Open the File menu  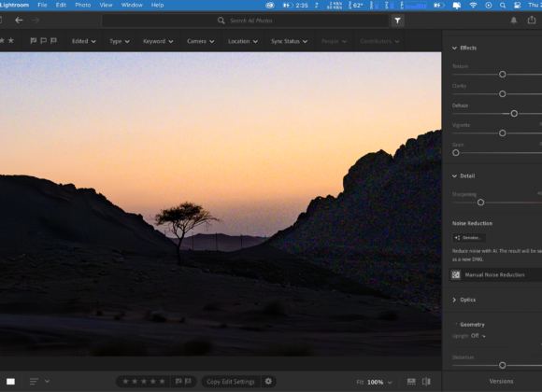(x=42, y=5)
